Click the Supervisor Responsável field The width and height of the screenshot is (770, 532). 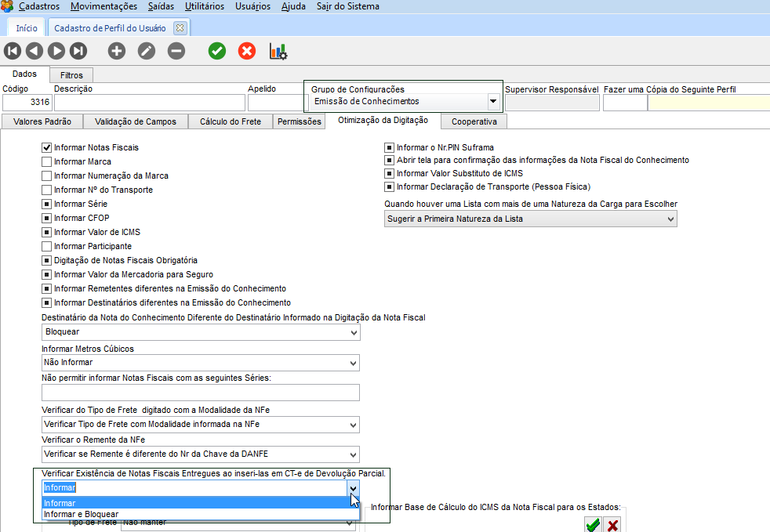pyautogui.click(x=553, y=102)
